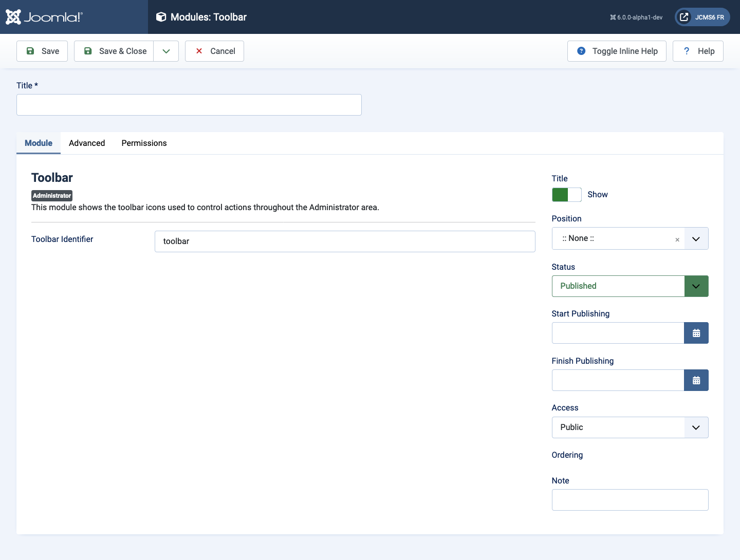Click the Joomla! logo
Viewport: 740px width, 560px height.
coord(44,17)
